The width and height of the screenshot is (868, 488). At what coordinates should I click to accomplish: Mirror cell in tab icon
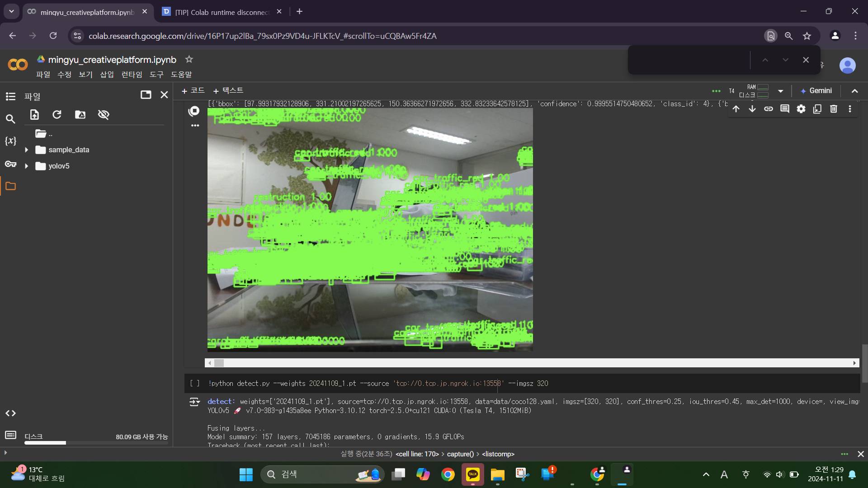pos(817,109)
